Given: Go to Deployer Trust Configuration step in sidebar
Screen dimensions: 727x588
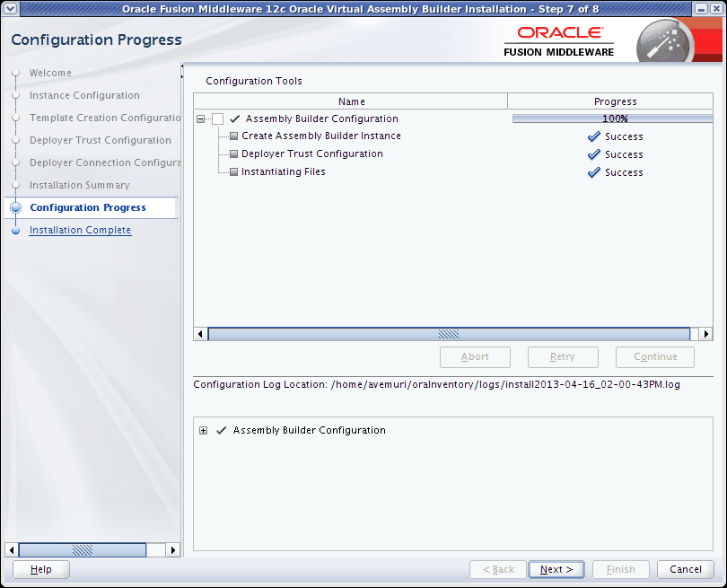Looking at the screenshot, I should pyautogui.click(x=101, y=140).
